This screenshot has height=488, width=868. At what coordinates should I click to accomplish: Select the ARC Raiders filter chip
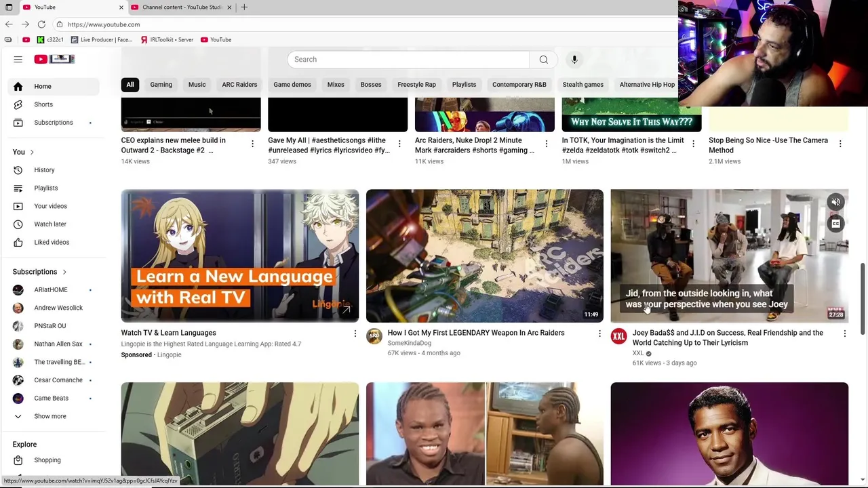pos(239,85)
